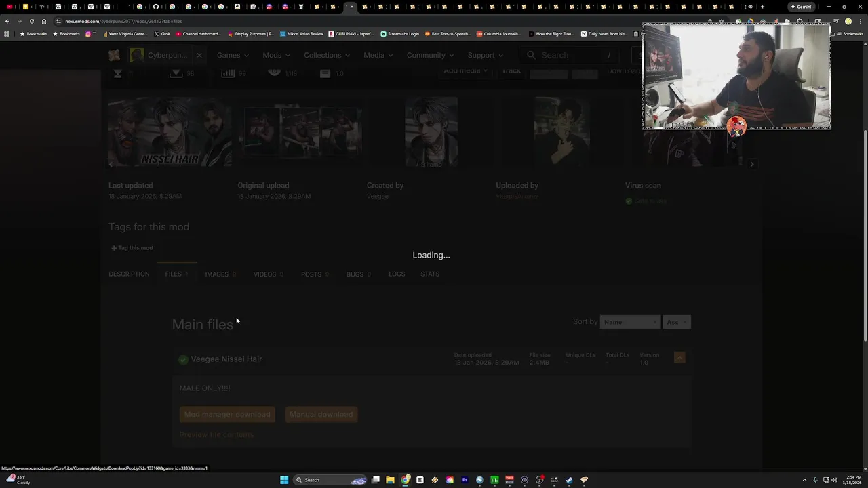This screenshot has width=868, height=488.
Task: Open the Gemini button in Chrome
Action: (x=801, y=7)
